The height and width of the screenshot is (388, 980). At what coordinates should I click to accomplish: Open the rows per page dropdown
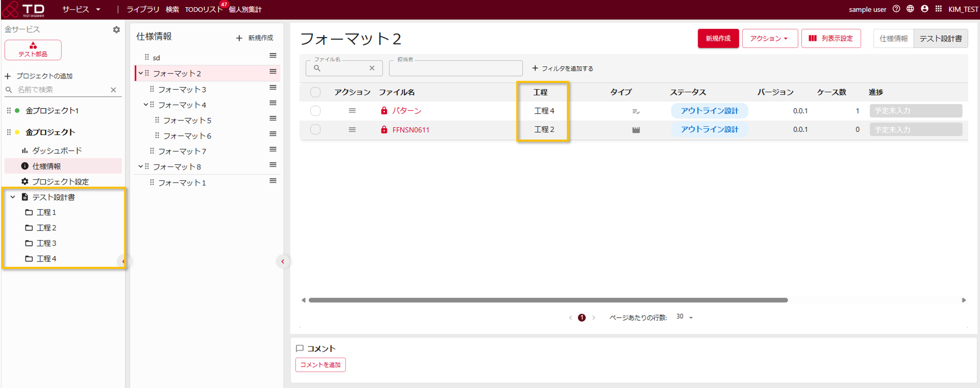(685, 317)
